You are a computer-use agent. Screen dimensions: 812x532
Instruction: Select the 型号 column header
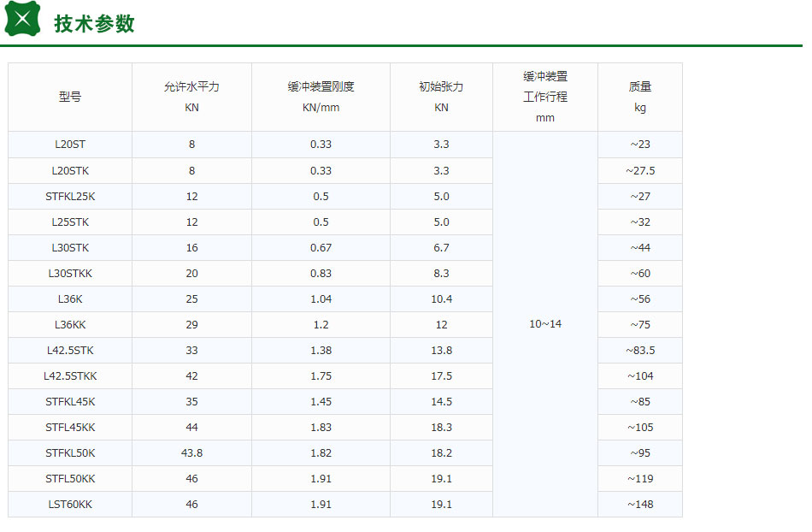[70, 97]
